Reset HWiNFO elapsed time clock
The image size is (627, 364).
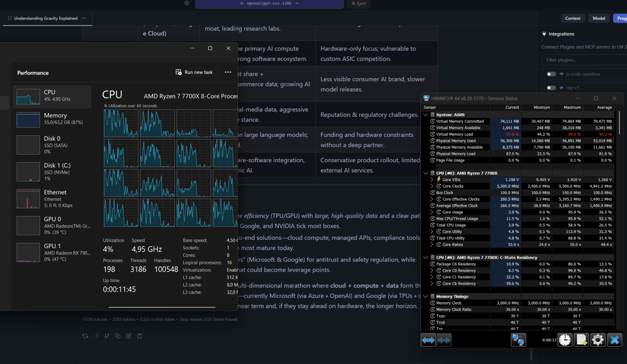pyautogui.click(x=565, y=340)
